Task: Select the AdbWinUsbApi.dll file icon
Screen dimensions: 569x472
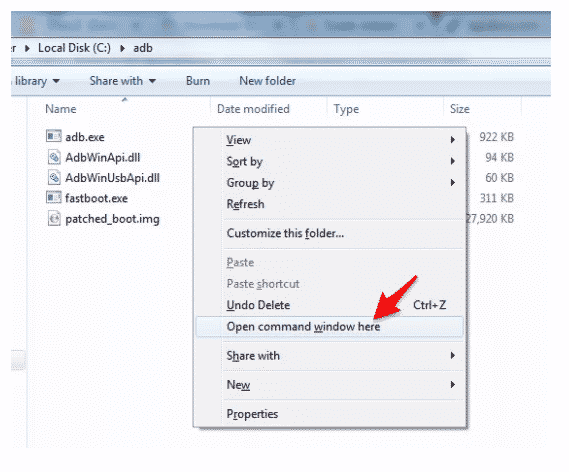Action: click(54, 177)
